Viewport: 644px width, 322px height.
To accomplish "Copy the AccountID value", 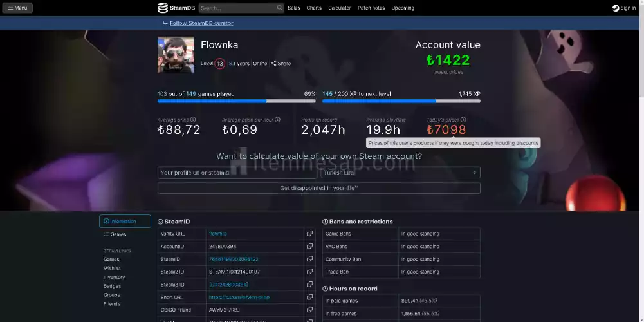I will point(309,247).
